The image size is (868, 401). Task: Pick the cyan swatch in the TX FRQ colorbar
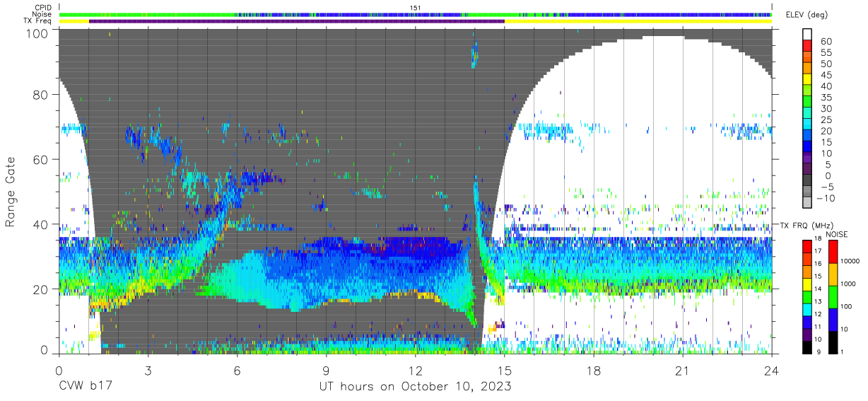807,310
